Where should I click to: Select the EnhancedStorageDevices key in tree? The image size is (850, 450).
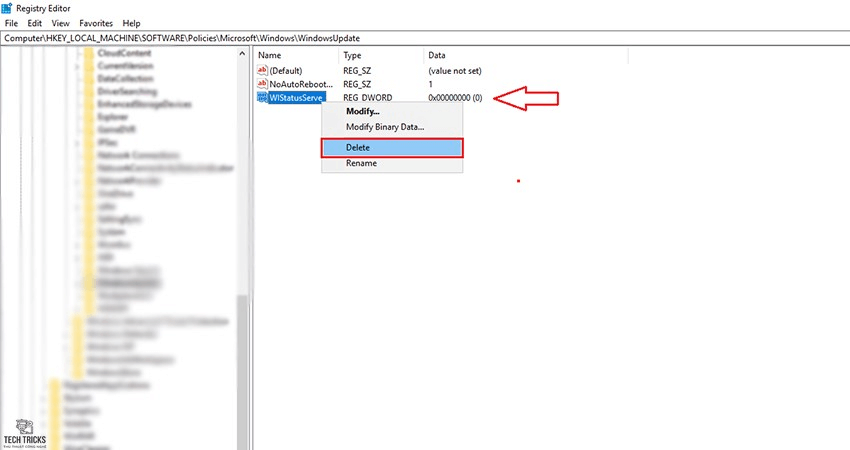click(144, 104)
